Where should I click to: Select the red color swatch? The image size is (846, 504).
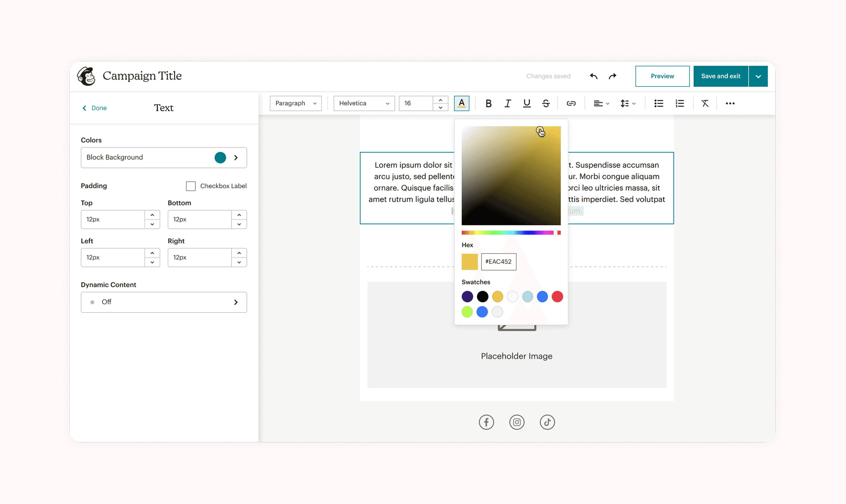click(557, 297)
